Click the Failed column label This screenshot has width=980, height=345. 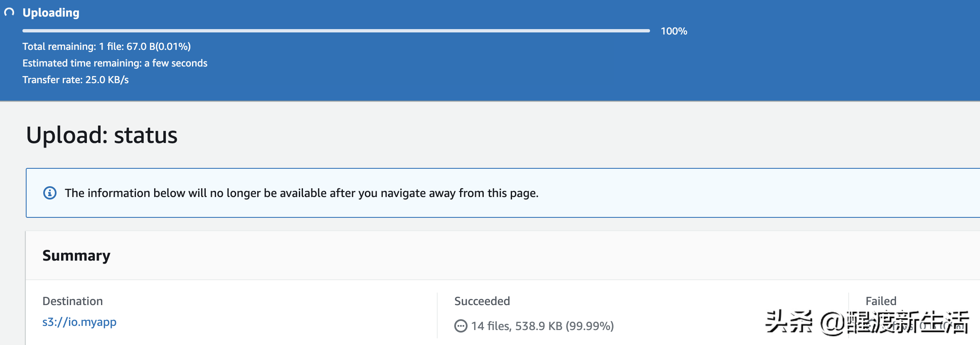pyautogui.click(x=881, y=301)
